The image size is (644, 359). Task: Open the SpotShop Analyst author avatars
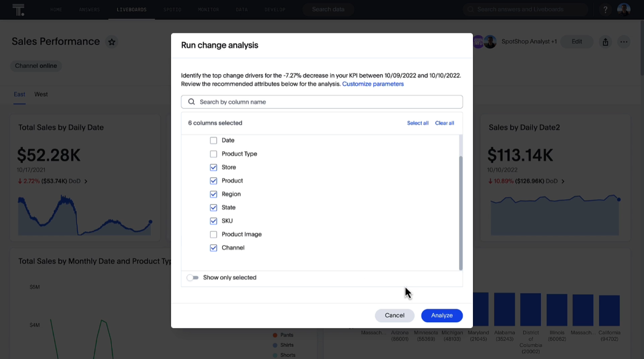coord(485,42)
